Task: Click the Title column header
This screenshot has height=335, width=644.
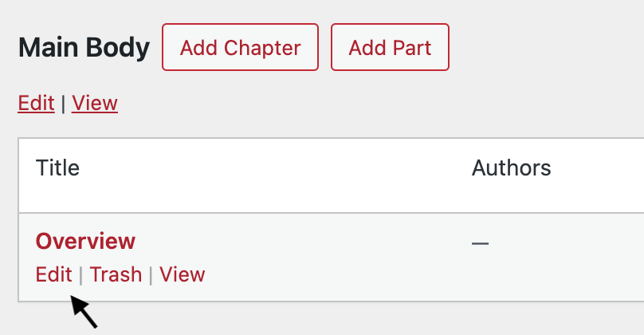Action: coord(57,168)
